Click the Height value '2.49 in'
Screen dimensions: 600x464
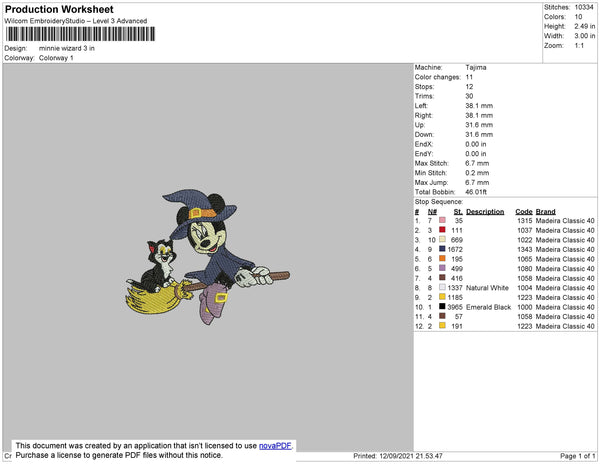point(585,26)
